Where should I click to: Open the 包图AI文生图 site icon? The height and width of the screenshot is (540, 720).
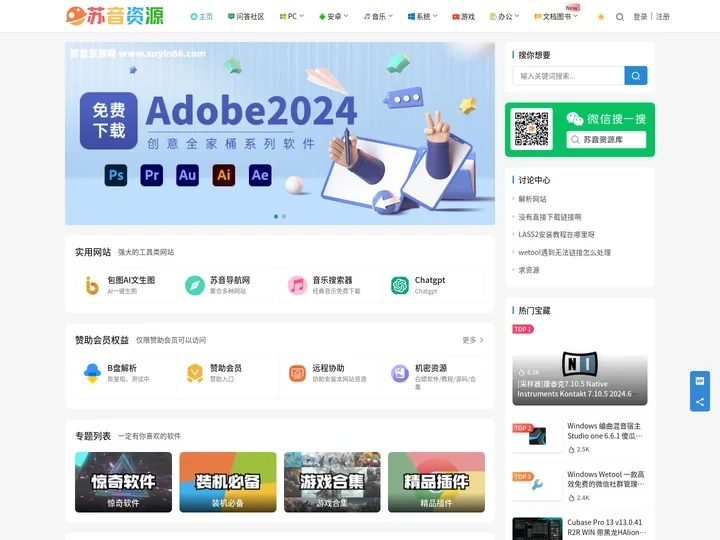(92, 285)
